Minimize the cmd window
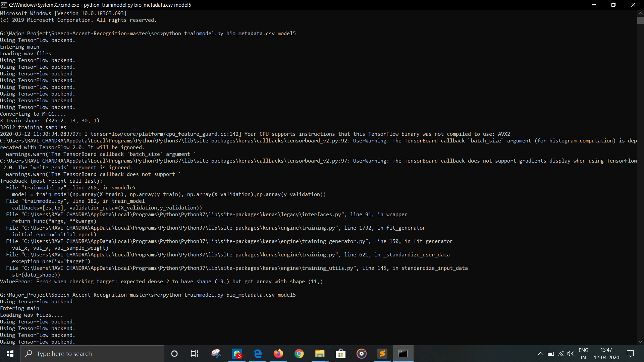The image size is (644, 362). coord(594,5)
